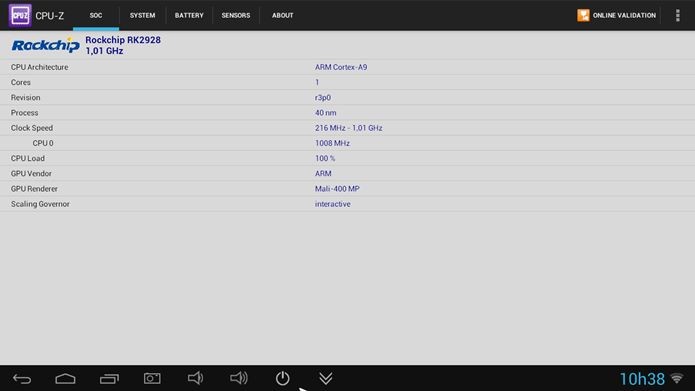
Task: Select the Scaling Governor row
Action: 348,204
